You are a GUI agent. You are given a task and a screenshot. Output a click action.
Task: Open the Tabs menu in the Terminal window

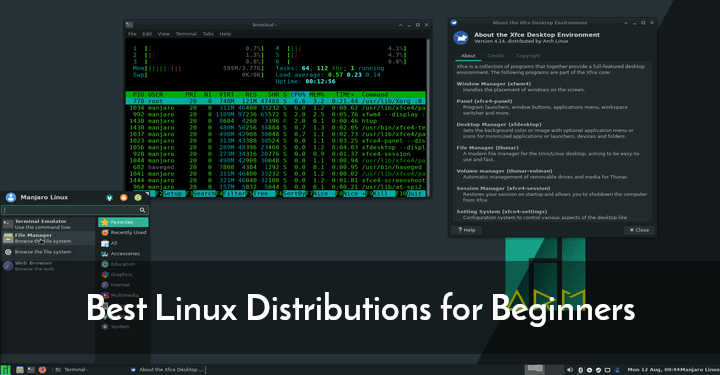[208, 34]
